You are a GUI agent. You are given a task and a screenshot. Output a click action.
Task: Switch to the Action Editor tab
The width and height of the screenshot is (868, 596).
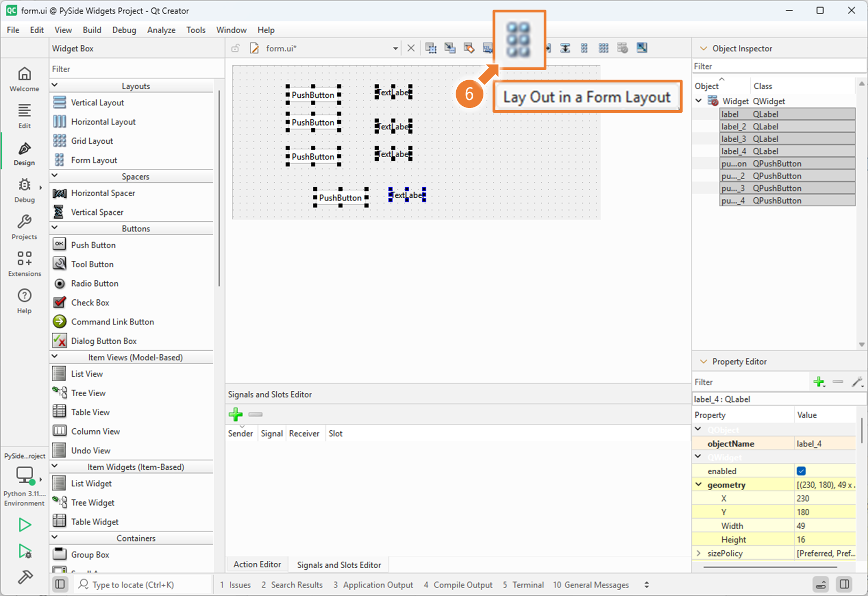(257, 564)
